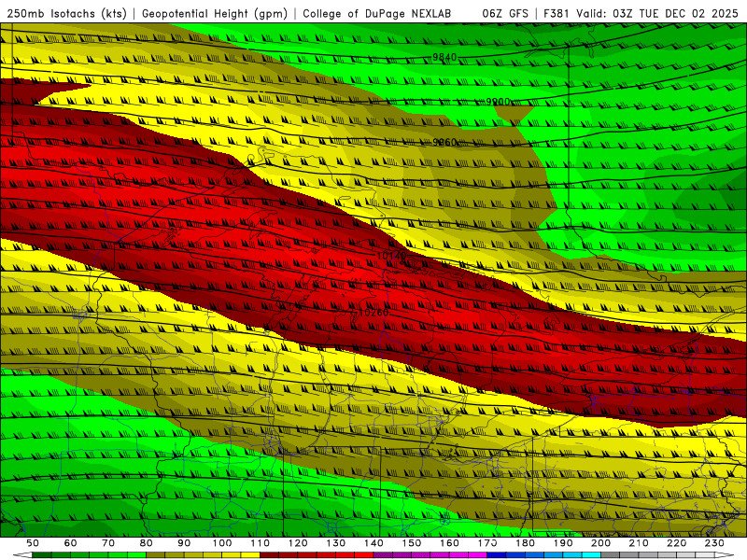Click the 50 value on the color scale
The height and width of the screenshot is (560, 747).
(x=33, y=543)
